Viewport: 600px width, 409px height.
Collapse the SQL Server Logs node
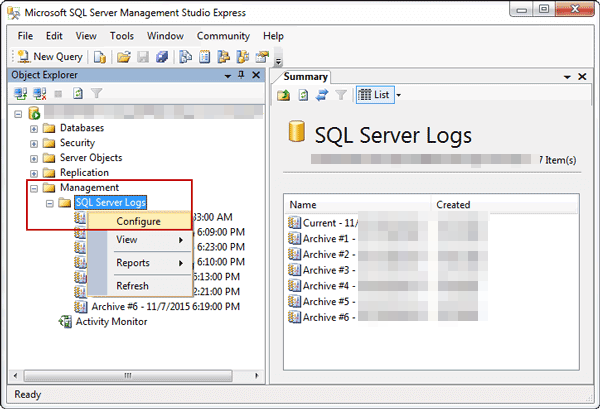49,204
